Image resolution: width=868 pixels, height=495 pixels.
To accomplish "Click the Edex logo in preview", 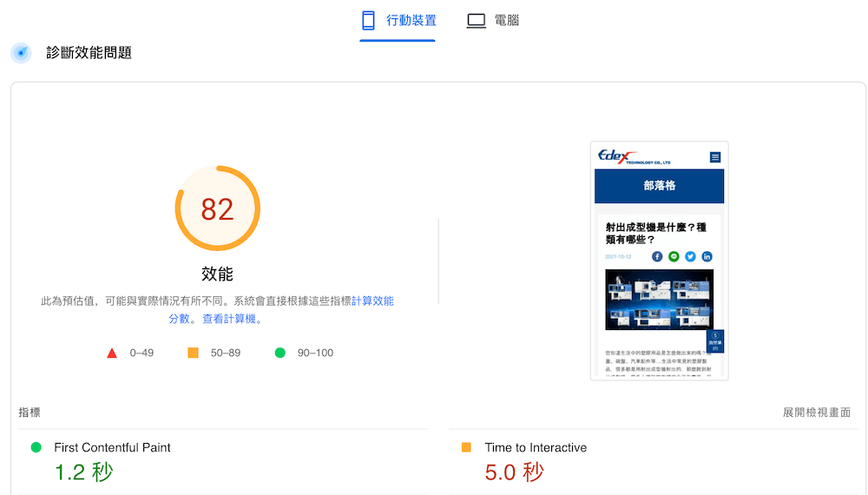I will pyautogui.click(x=634, y=156).
